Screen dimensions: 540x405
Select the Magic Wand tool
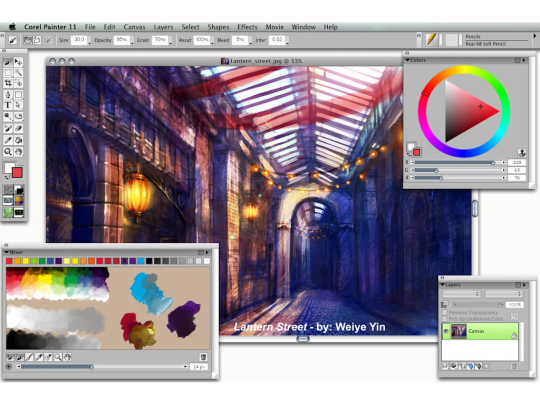pyautogui.click(x=18, y=72)
